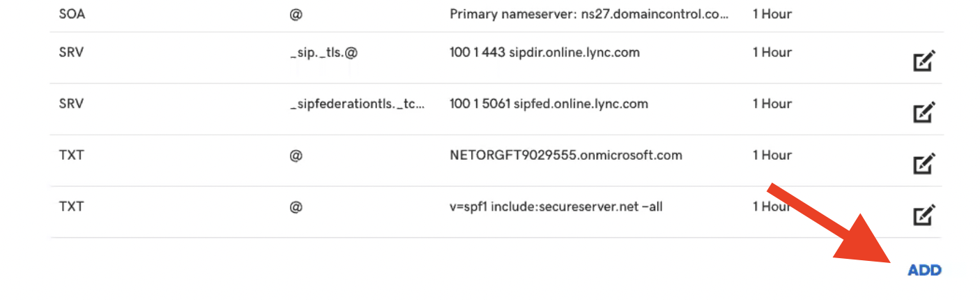Click TXT type in onmicrosoft row

pos(71,155)
